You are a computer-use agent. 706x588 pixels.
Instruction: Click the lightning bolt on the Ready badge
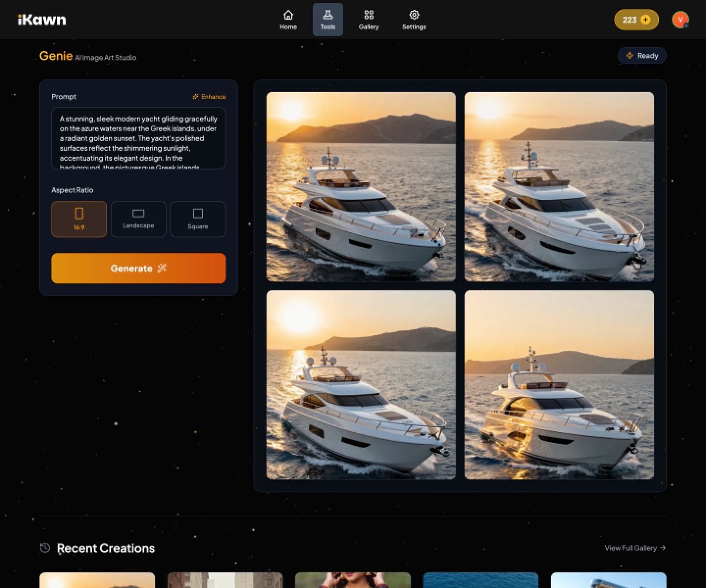coord(630,55)
